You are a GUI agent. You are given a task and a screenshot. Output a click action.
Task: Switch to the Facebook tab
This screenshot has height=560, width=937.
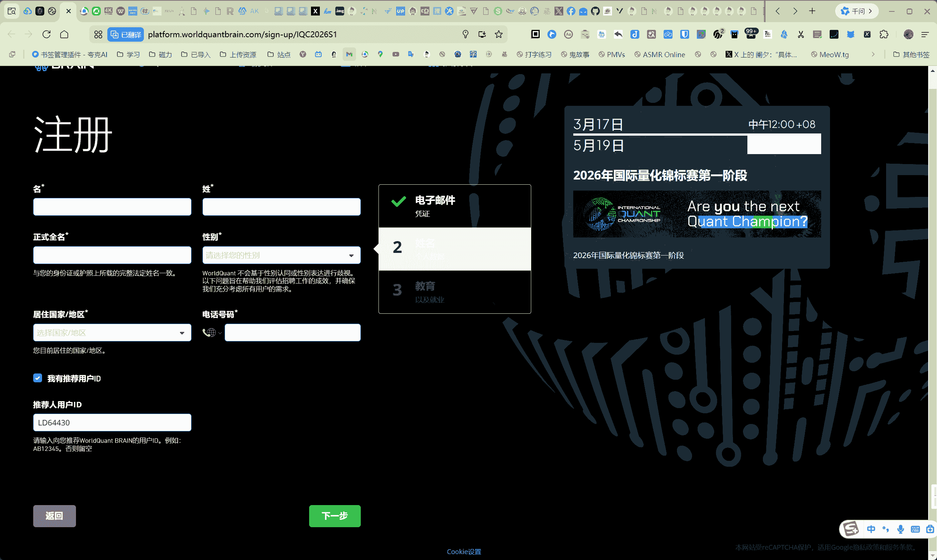point(571,11)
